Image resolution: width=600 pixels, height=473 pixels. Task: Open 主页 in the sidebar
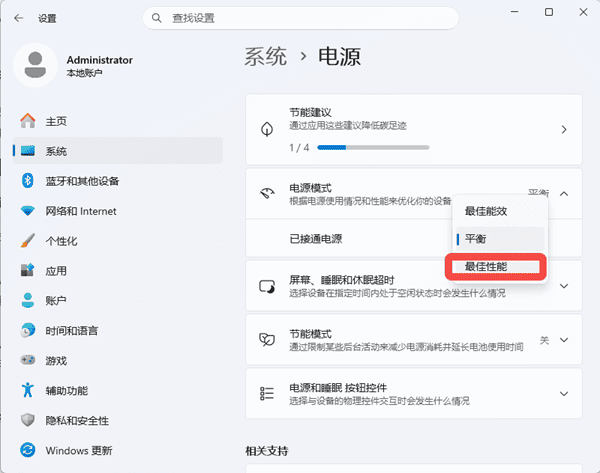(x=118, y=121)
